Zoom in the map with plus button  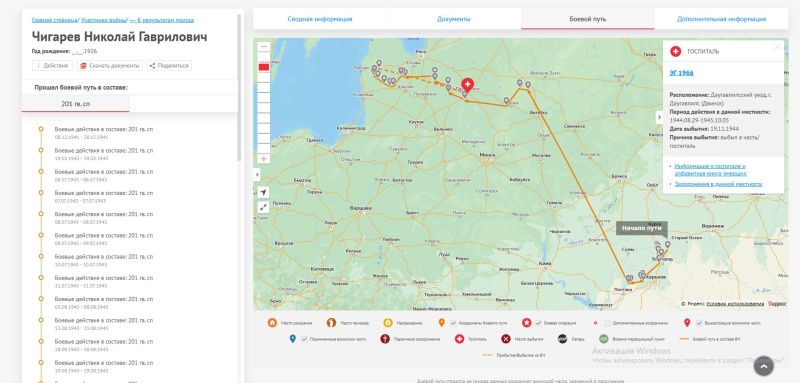[264, 159]
